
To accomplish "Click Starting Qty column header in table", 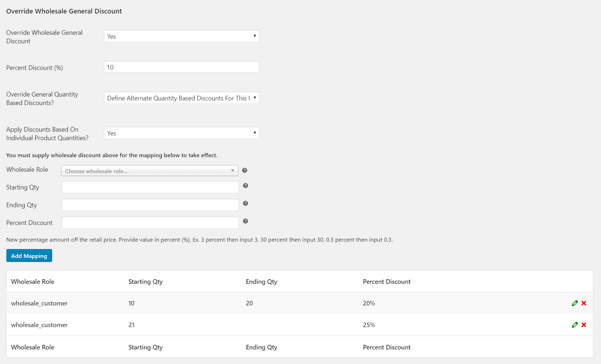I will tap(145, 282).
